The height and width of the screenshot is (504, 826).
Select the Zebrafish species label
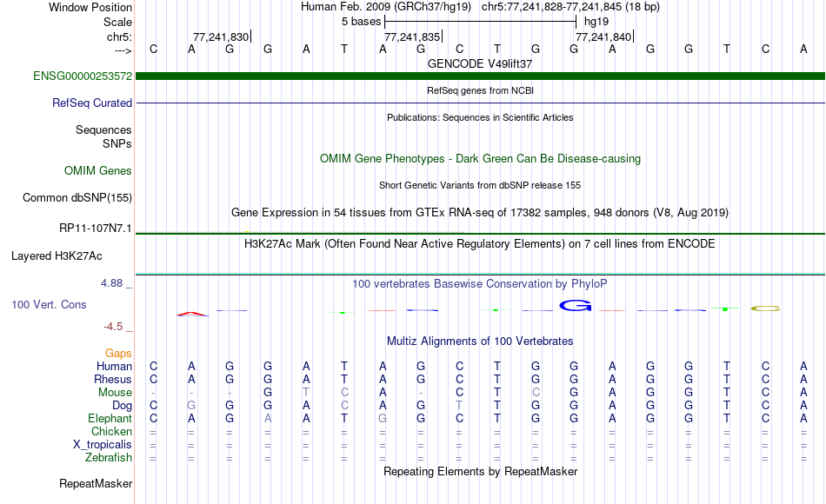tap(109, 457)
